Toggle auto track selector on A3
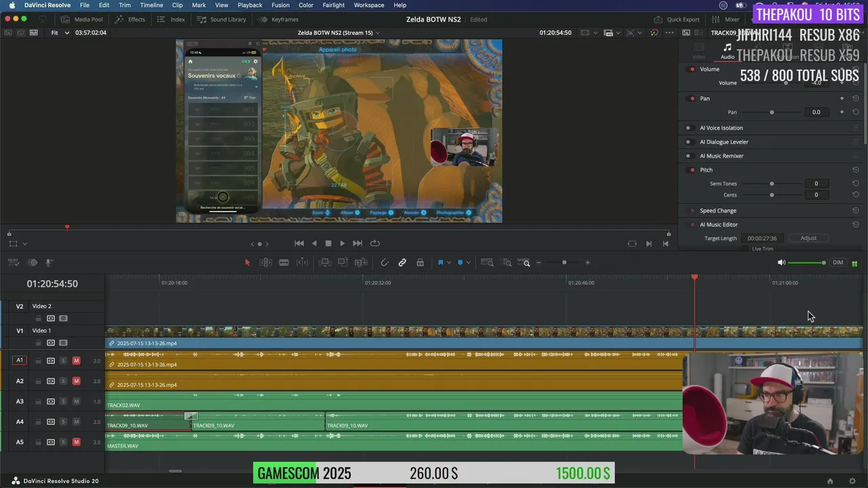 click(51, 401)
